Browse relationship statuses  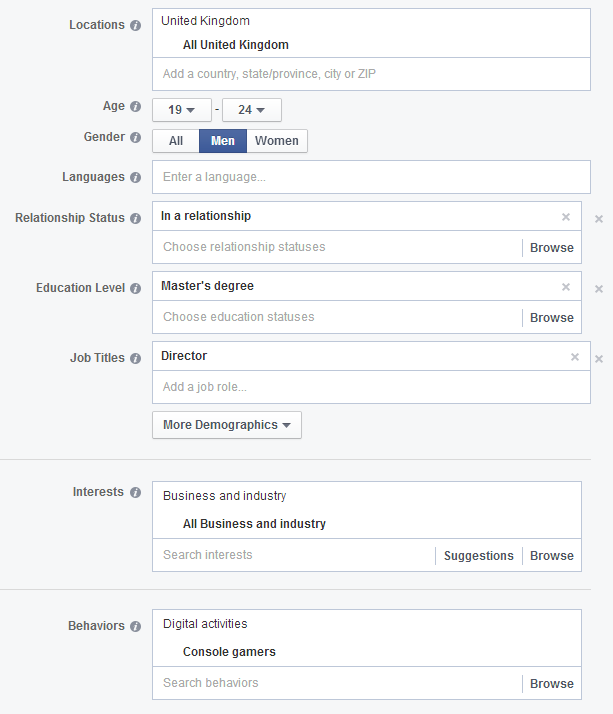click(552, 247)
